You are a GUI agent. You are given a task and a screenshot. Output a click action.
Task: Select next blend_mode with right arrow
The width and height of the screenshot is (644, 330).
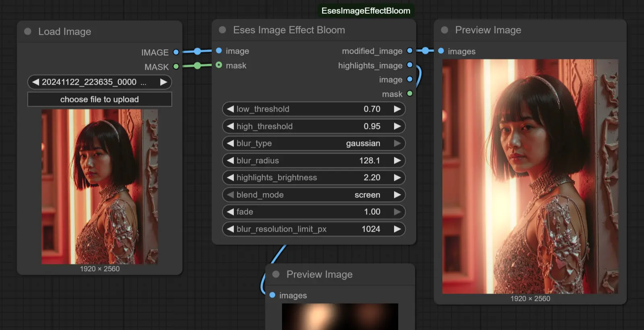point(397,195)
